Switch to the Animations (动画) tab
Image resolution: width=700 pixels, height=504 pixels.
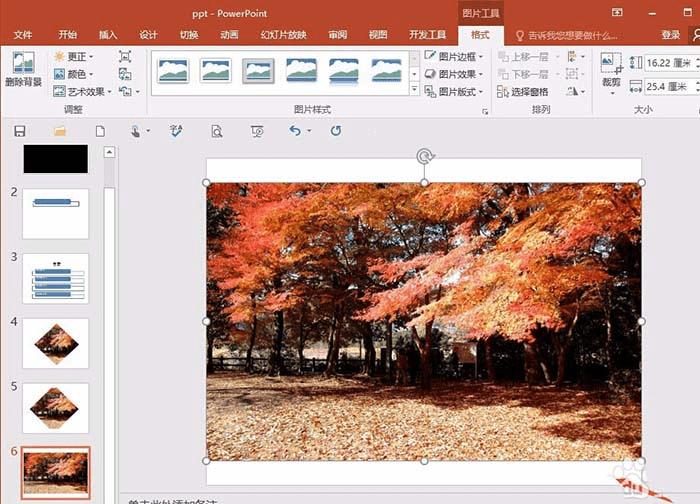click(229, 35)
